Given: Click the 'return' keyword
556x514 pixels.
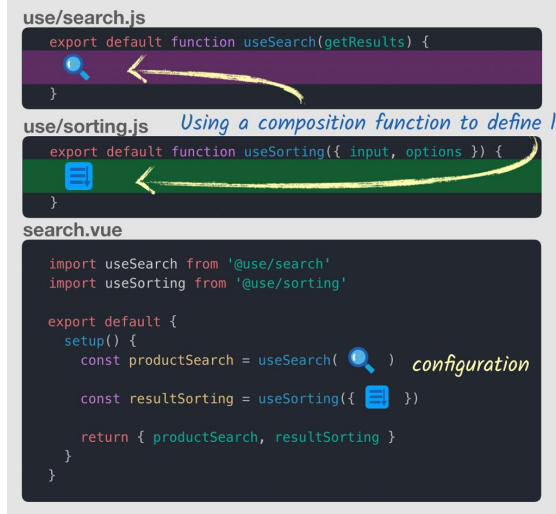Looking at the screenshot, I should 105,437.
